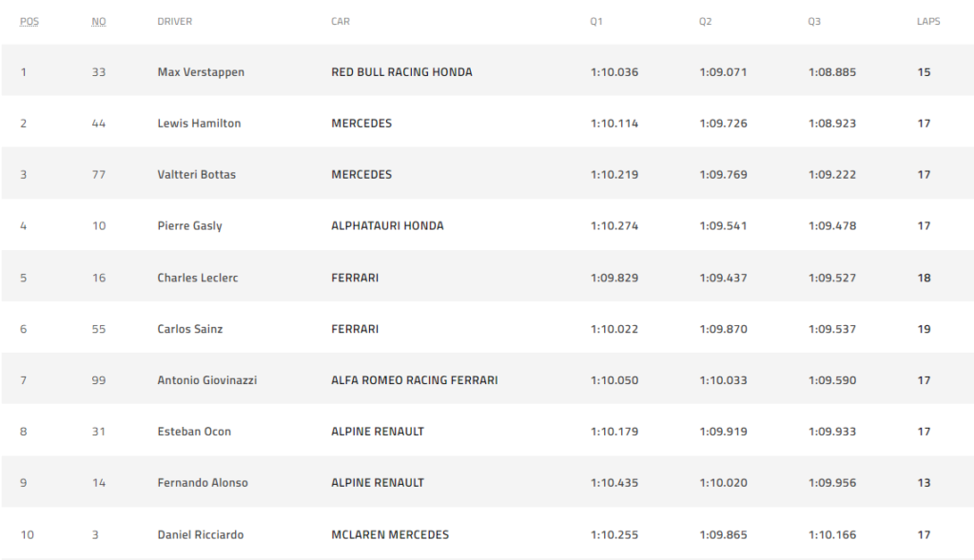Screen dimensions: 974x560
Task: Click the NO column header
Action: click(99, 21)
